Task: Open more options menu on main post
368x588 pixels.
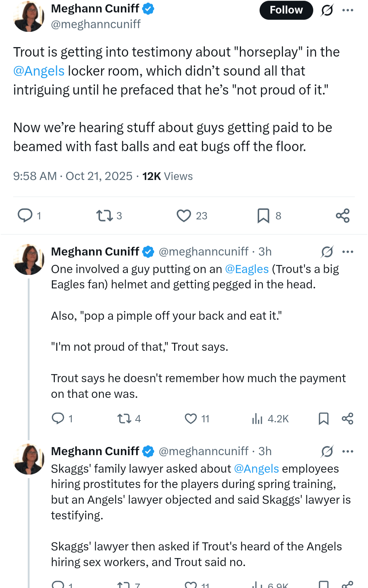Action: (348, 10)
